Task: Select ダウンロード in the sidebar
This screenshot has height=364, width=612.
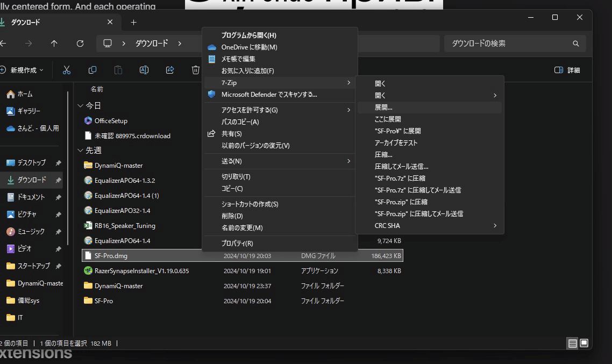Action: 31,180
